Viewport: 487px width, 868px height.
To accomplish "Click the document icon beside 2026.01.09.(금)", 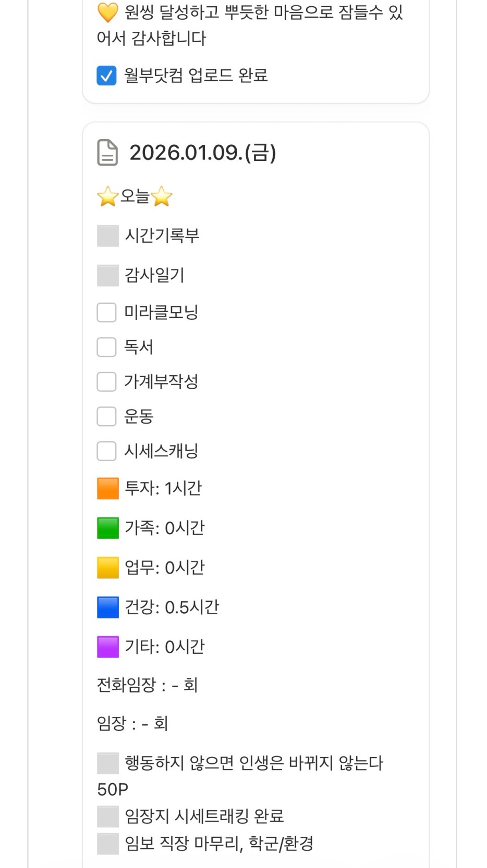I will click(x=107, y=153).
